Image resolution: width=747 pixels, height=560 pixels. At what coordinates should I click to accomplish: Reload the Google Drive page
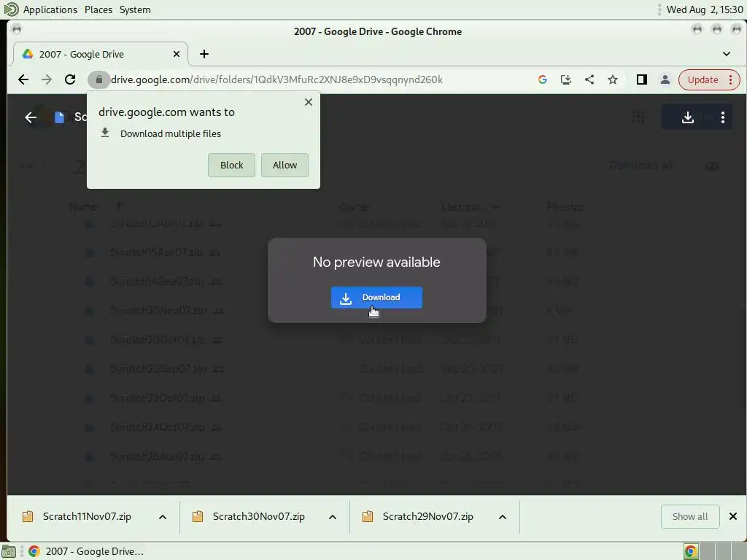[70, 79]
